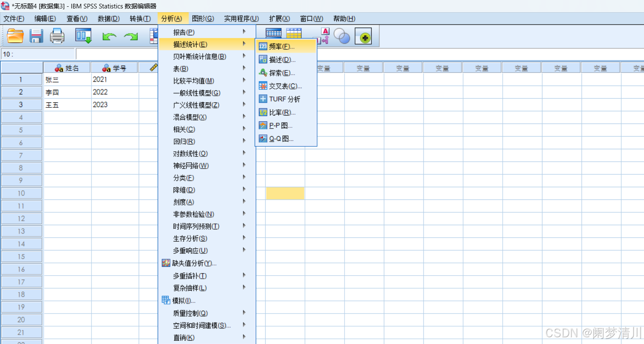Click the blue table grid toolbar icon
This screenshot has width=644, height=344.
pos(273,33)
